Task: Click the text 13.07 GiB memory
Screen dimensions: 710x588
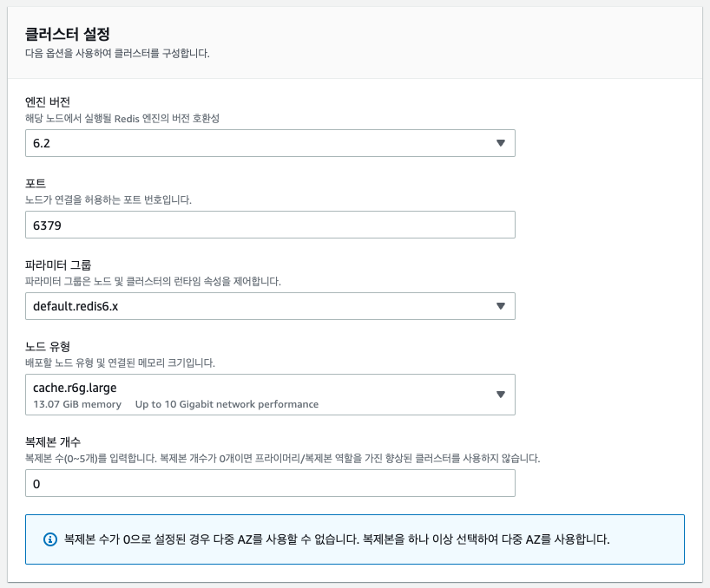Action: tap(77, 404)
